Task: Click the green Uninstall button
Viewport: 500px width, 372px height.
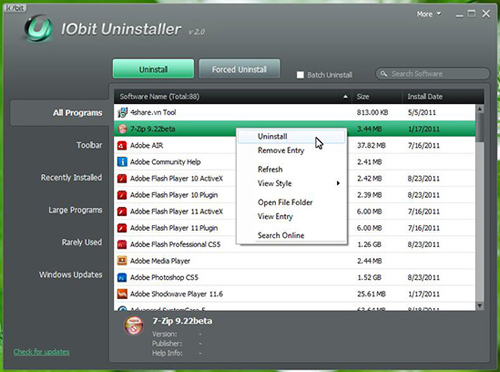Action: [153, 69]
